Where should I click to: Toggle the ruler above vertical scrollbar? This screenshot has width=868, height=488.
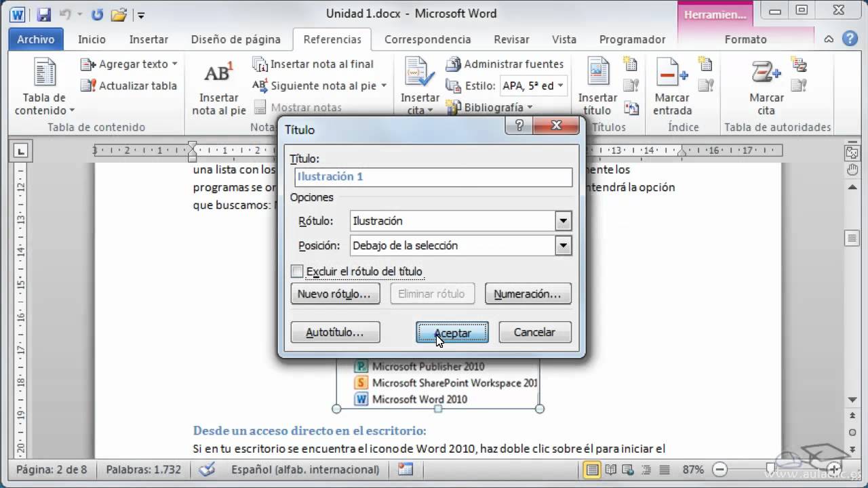[x=852, y=152]
